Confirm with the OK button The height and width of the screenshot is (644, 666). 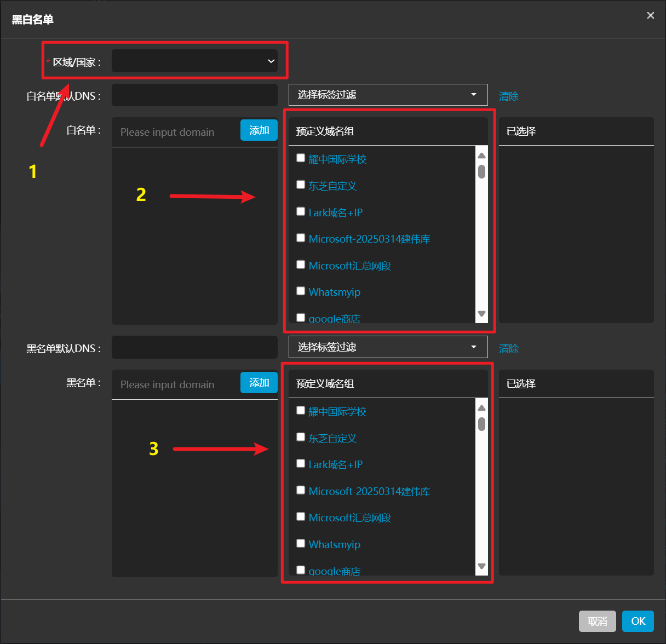pyautogui.click(x=638, y=622)
